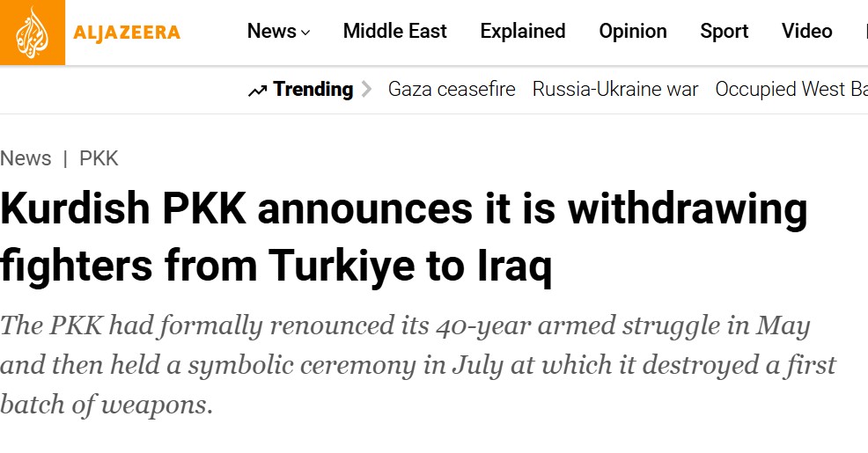The image size is (868, 453).
Task: Navigate to the Sport section
Action: (x=725, y=32)
